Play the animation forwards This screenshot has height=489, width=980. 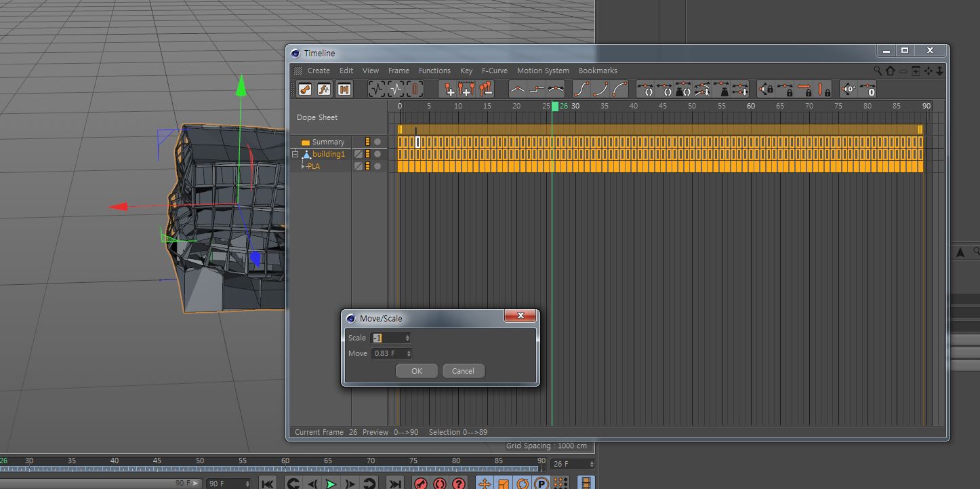331,484
